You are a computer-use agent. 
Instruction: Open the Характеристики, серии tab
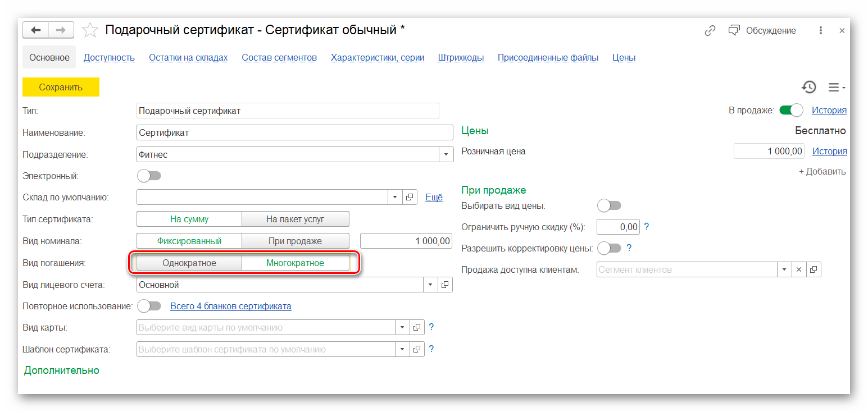coord(378,57)
